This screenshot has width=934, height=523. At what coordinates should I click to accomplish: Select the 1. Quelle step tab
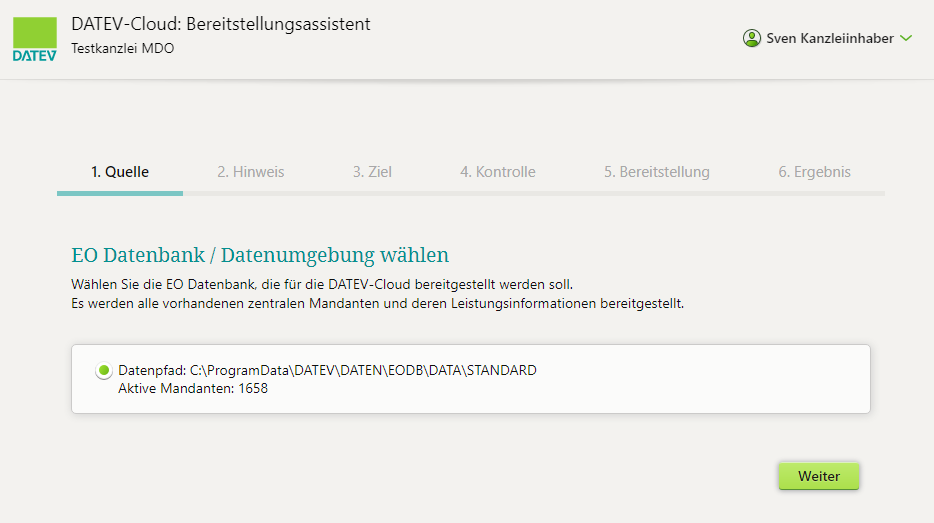[x=120, y=172]
